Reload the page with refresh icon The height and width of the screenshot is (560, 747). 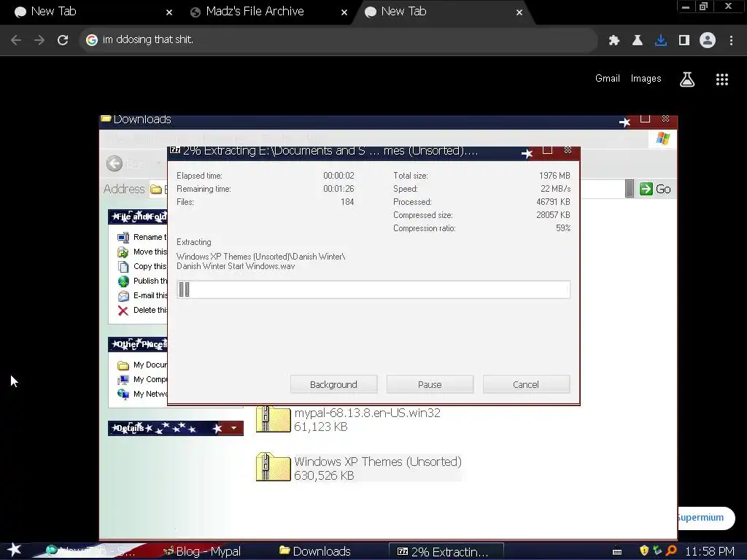[x=63, y=40]
